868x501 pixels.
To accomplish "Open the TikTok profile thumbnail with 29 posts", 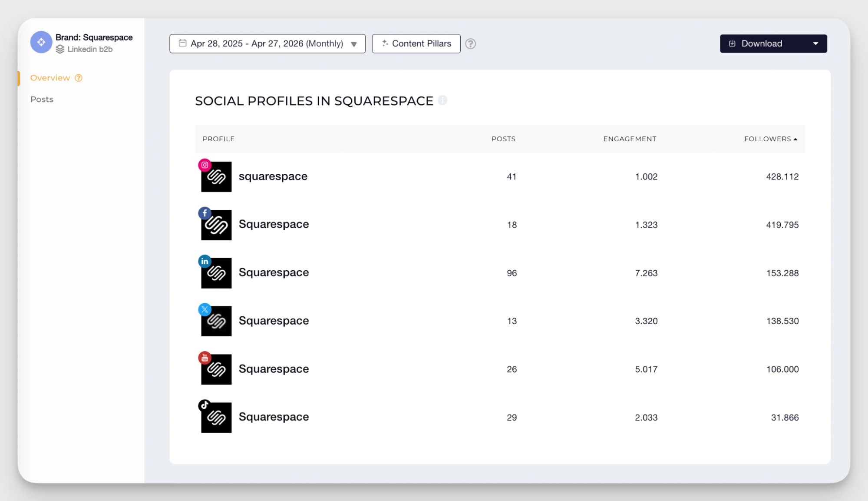I will pos(216,418).
